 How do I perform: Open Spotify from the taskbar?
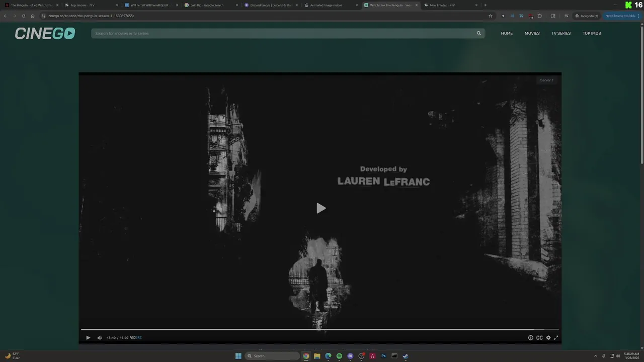point(339,356)
